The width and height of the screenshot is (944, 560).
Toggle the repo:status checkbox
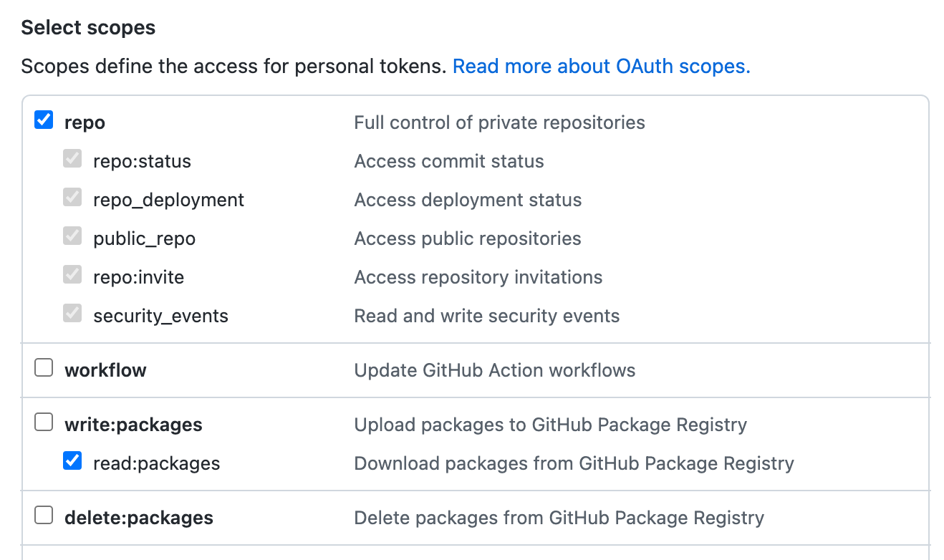pyautogui.click(x=72, y=158)
